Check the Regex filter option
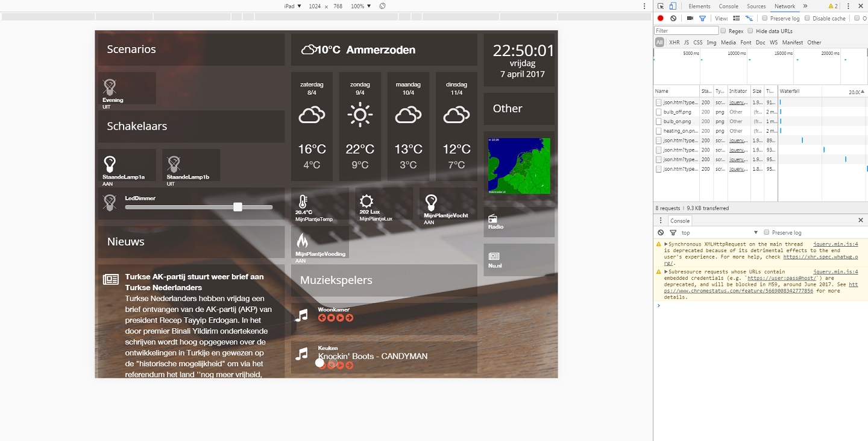Image resolution: width=868 pixels, height=441 pixels. click(x=723, y=31)
